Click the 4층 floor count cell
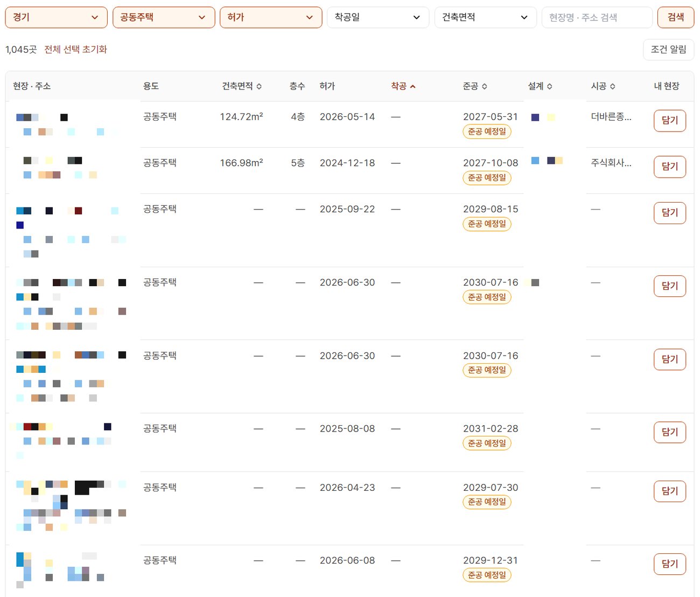This screenshot has width=700, height=597. tap(298, 116)
